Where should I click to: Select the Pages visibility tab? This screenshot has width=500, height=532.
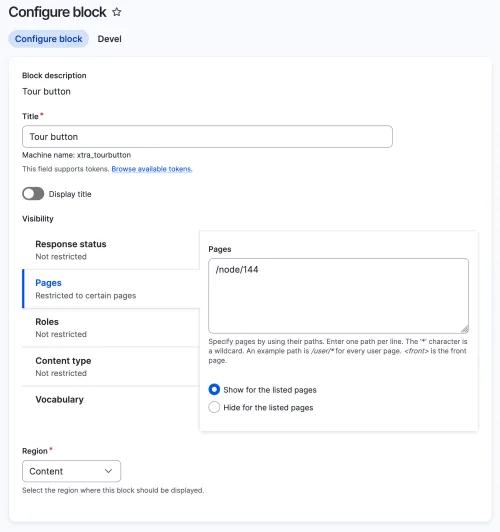pyautogui.click(x=111, y=289)
